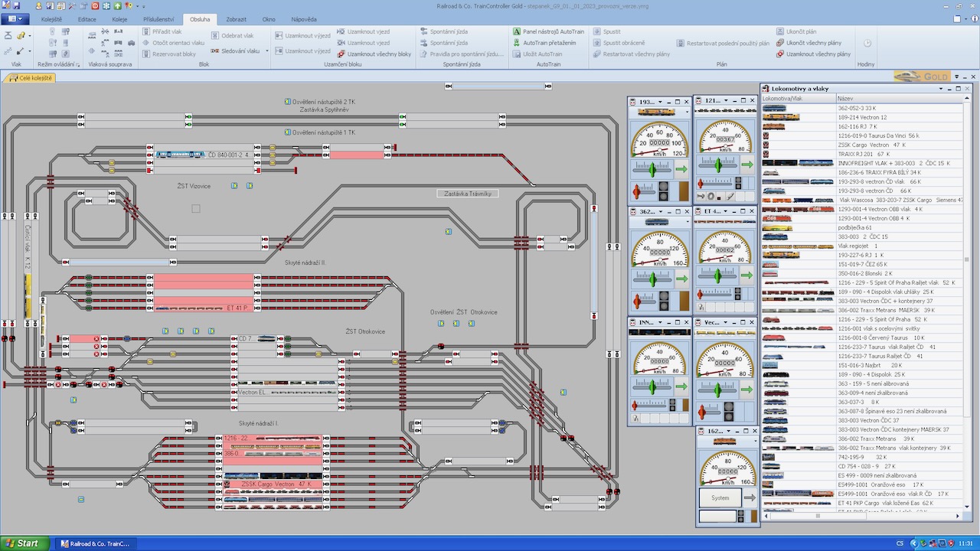Click Uzamknout všechny bloky

pos(374,54)
